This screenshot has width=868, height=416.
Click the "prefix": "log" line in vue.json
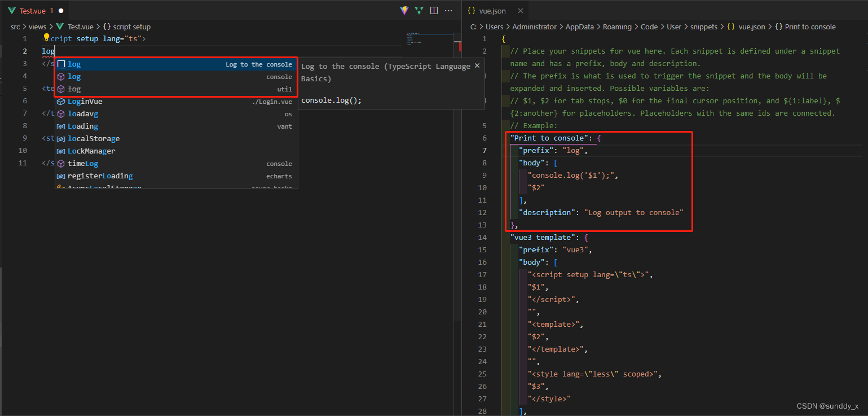point(553,150)
